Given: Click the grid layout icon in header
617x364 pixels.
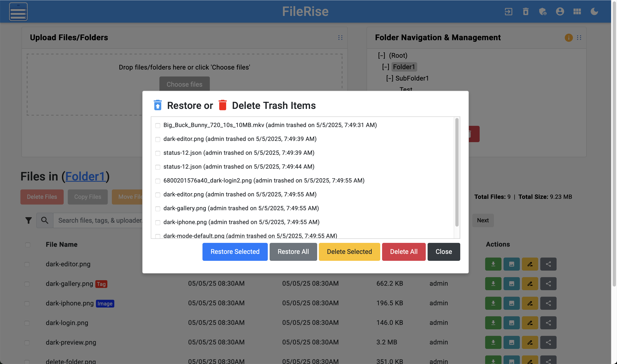Looking at the screenshot, I should [x=577, y=12].
